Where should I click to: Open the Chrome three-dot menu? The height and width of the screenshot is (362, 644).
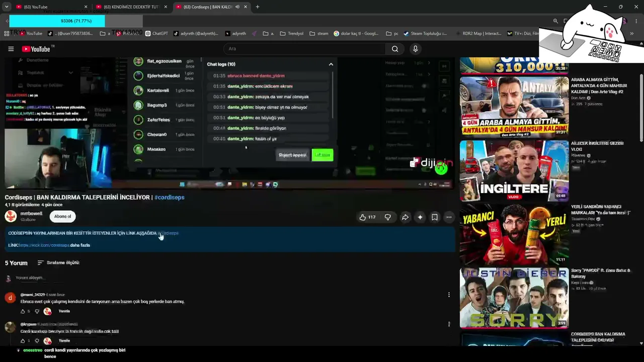coord(636,21)
